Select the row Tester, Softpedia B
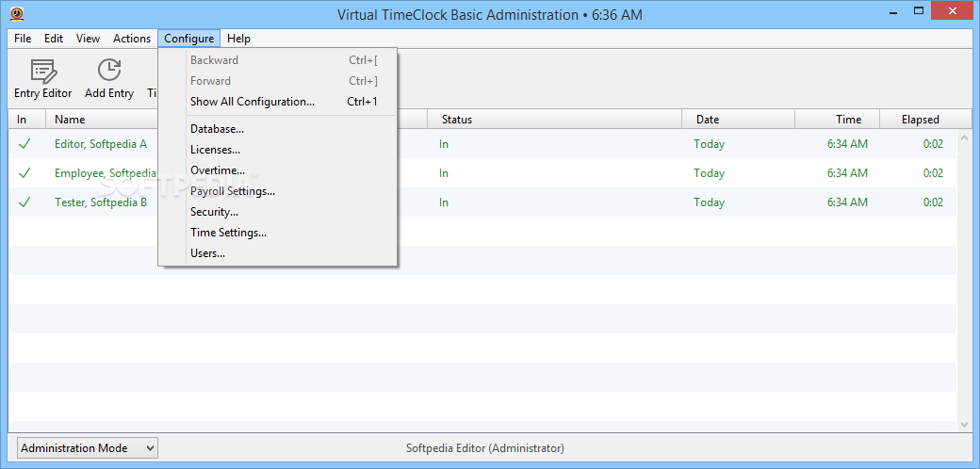Image resolution: width=980 pixels, height=469 pixels. (482, 202)
